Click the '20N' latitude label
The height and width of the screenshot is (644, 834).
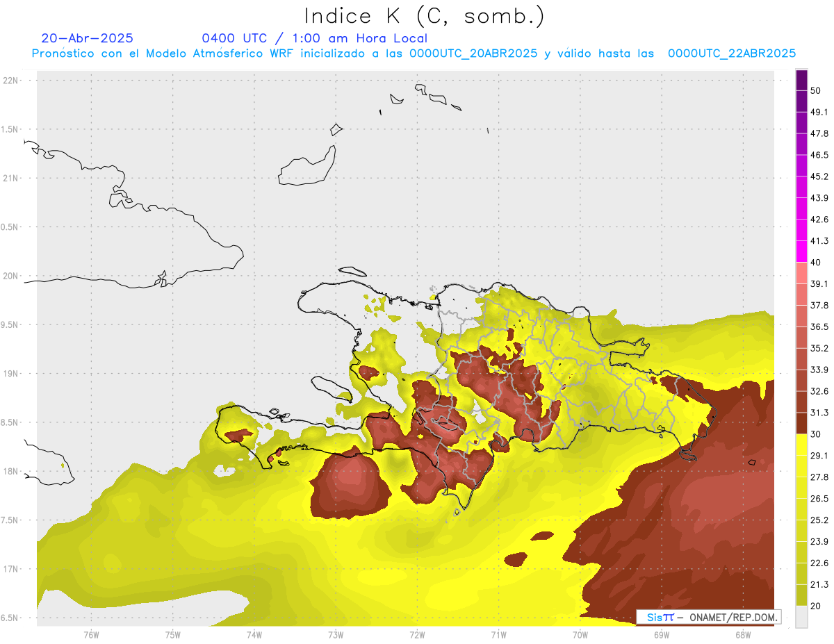[10, 276]
